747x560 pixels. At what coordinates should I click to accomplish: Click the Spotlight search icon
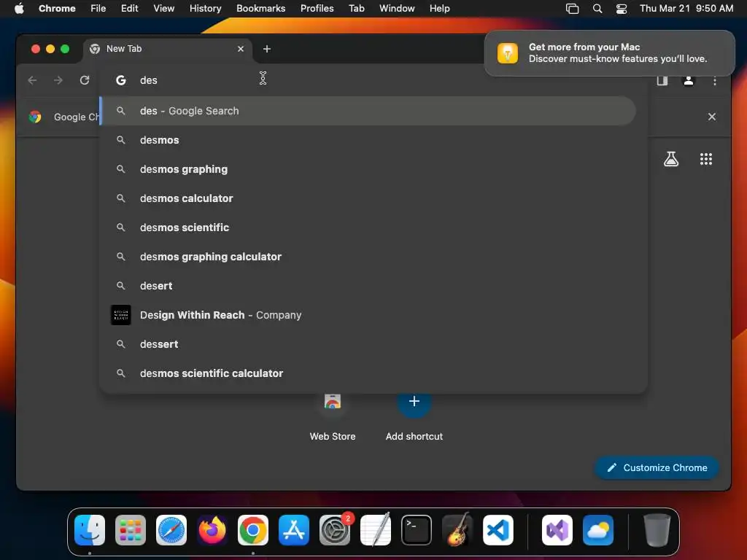click(597, 9)
